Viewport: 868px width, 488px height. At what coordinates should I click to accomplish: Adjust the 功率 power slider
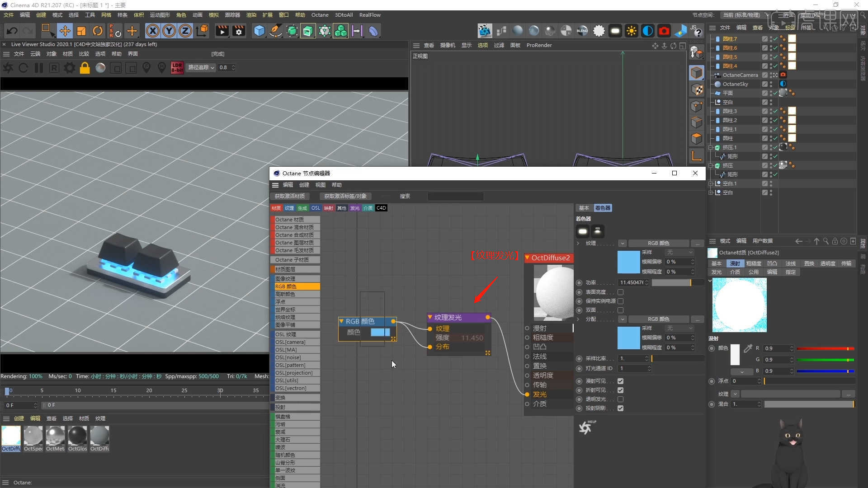tap(677, 282)
